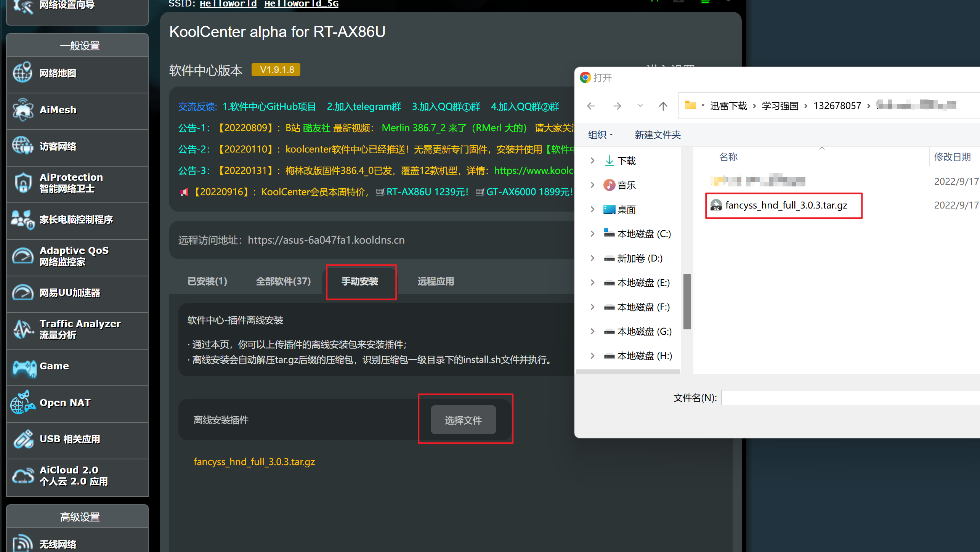
Task: Open the AiProtection shield icon
Action: point(23,183)
